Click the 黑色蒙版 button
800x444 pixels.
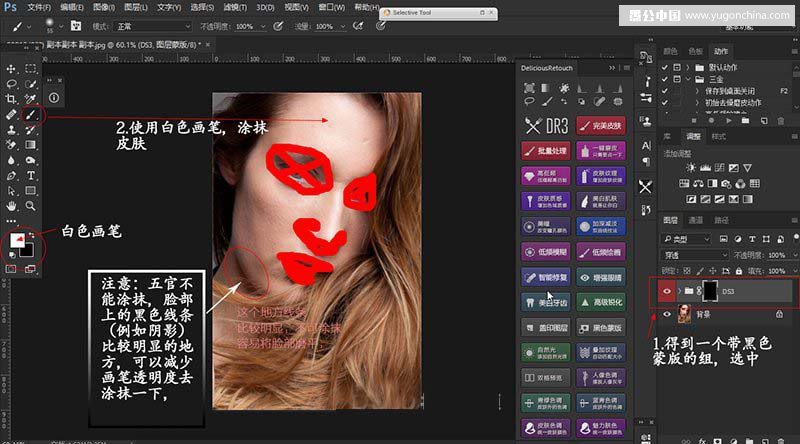[601, 328]
